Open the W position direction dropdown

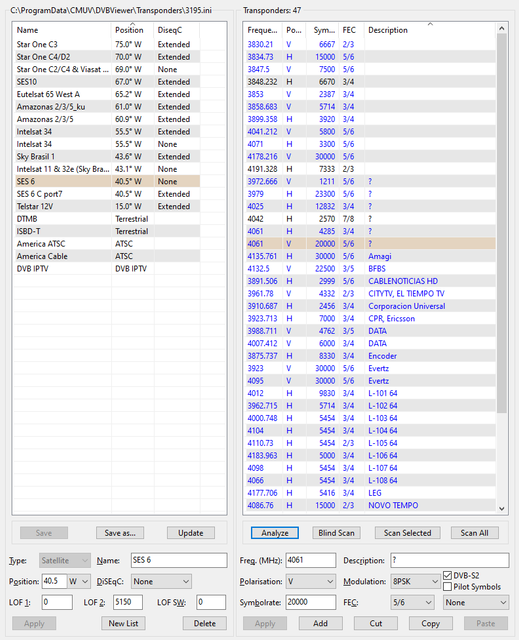coord(79,581)
